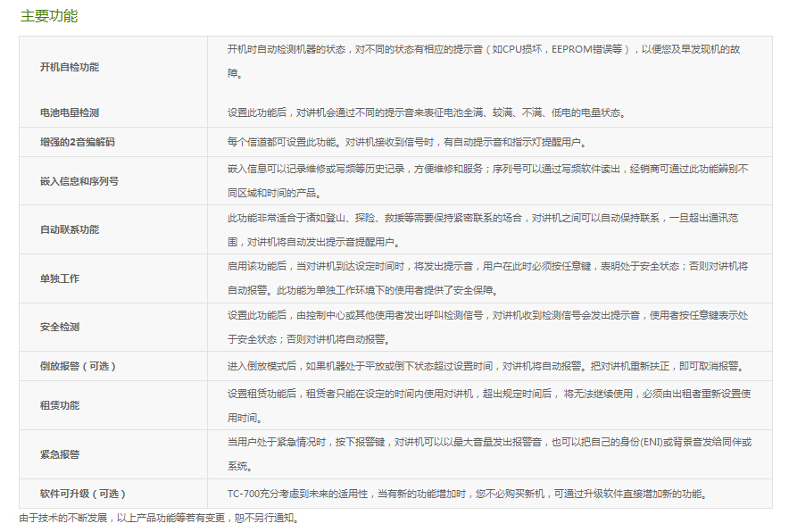Image resolution: width=789 pixels, height=532 pixels.
Task: Click the 嵌入信息和序列号 feature name
Action: coord(79,181)
